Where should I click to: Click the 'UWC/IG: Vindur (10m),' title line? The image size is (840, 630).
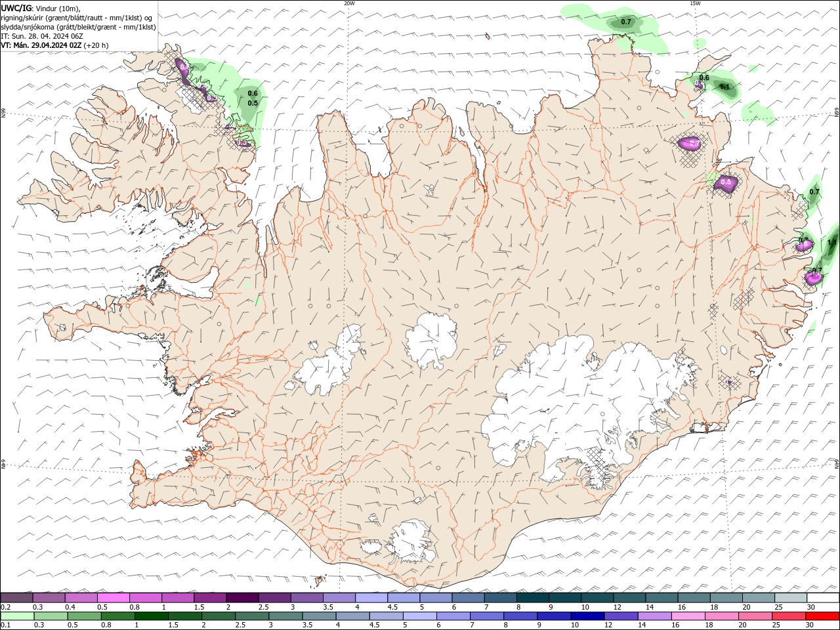[x=41, y=8]
